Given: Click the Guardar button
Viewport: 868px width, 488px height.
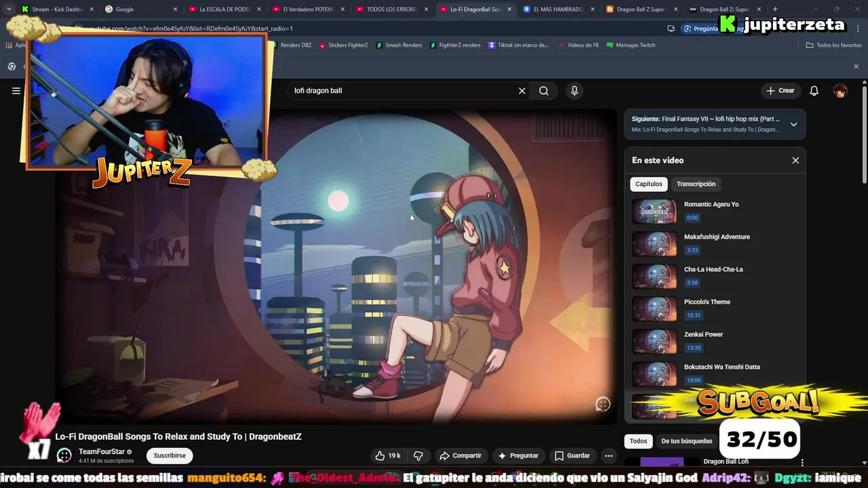Looking at the screenshot, I should (572, 455).
